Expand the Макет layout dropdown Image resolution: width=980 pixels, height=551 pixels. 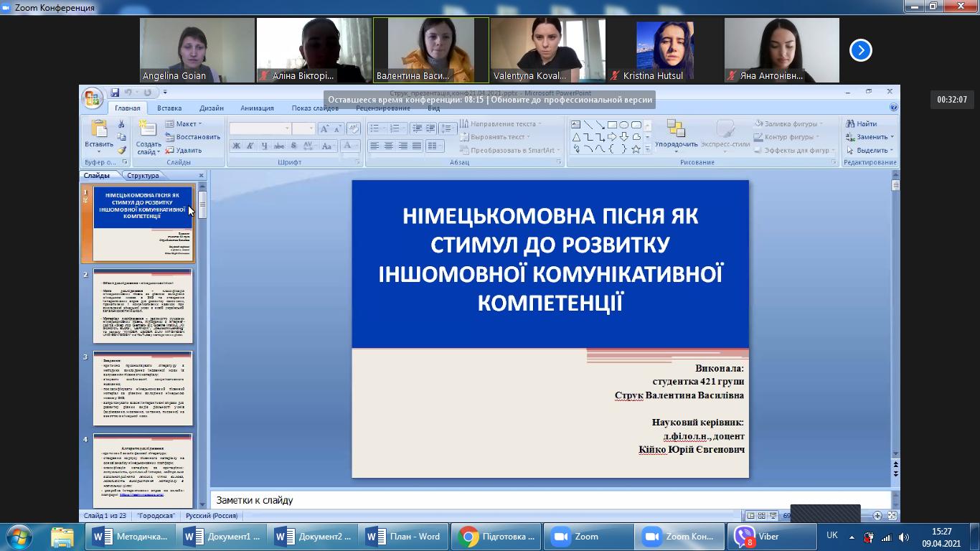[x=184, y=123]
